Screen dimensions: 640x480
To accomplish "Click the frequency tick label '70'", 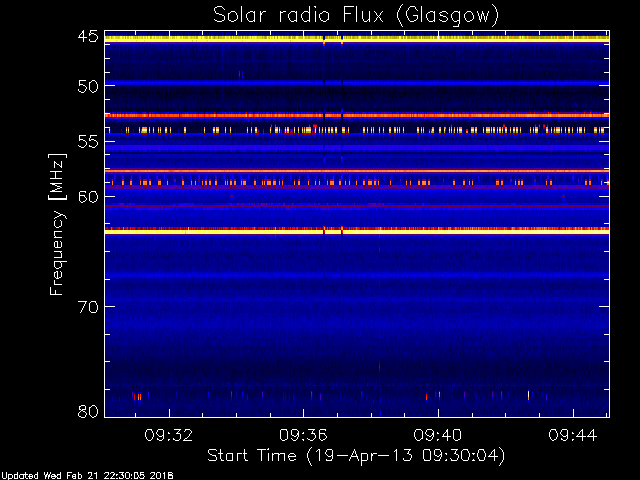I will click(x=88, y=307).
